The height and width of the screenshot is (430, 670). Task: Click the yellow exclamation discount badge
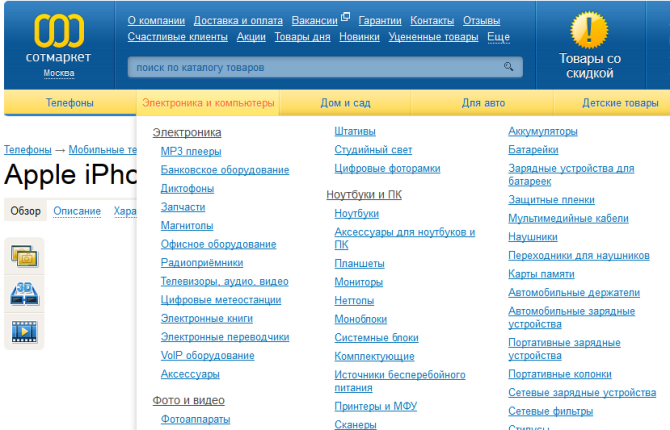click(x=589, y=29)
